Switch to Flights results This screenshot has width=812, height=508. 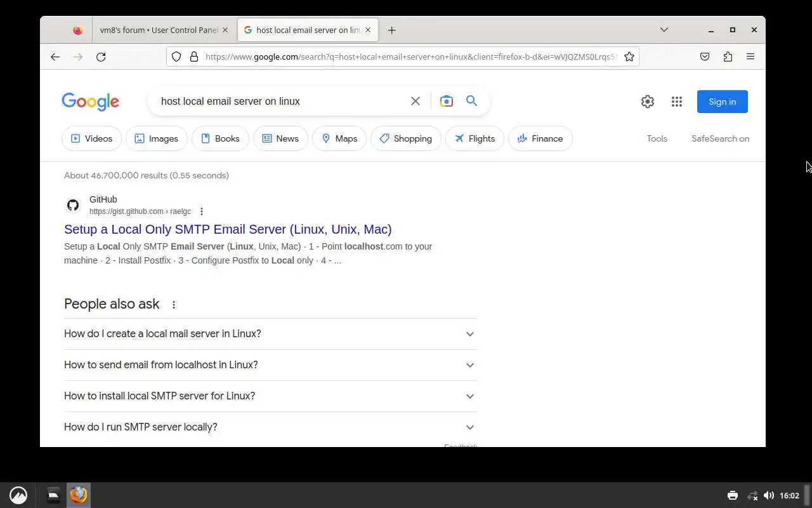475,138
